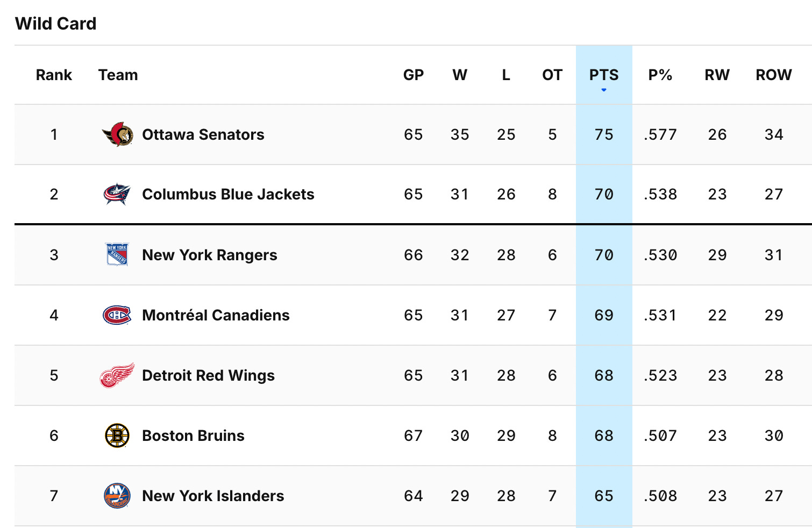Click the New York Islanders logo
Screen dimensions: 812x528
click(x=117, y=496)
